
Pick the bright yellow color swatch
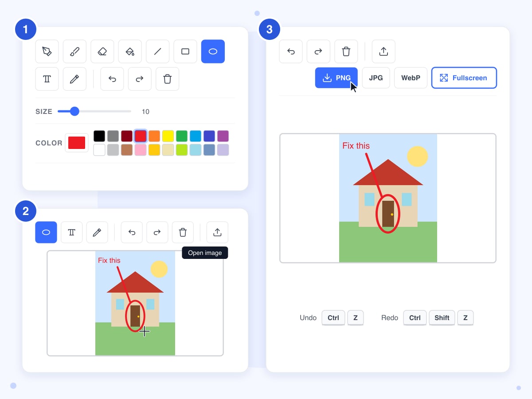pos(168,136)
